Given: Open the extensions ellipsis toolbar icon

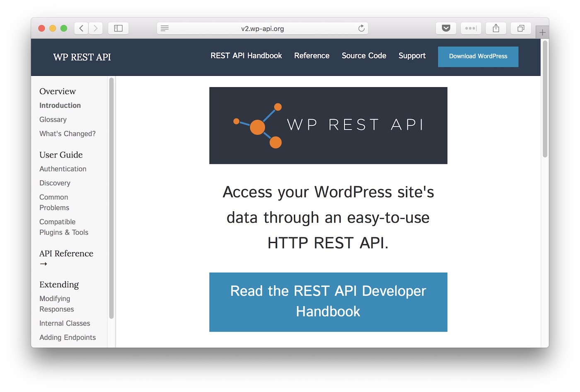Looking at the screenshot, I should click(471, 28).
